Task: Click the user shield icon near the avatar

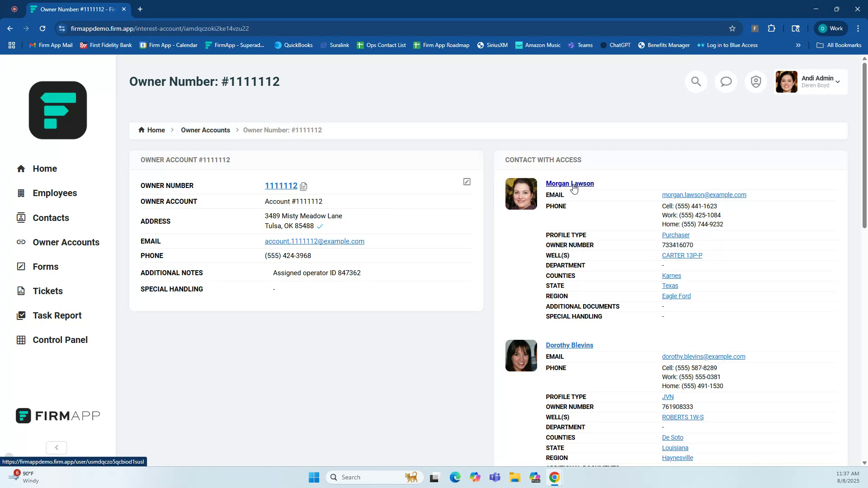Action: pyautogui.click(x=755, y=82)
